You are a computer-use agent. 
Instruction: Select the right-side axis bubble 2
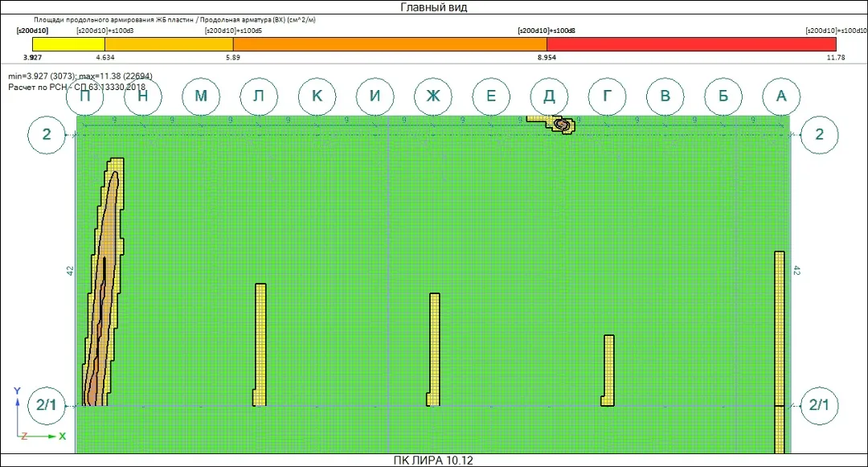[819, 134]
